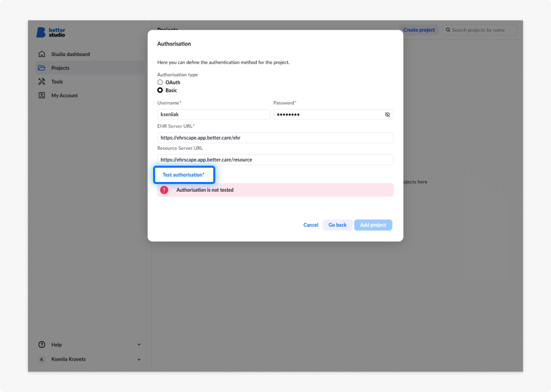Image resolution: width=551 pixels, height=392 pixels.
Task: Expand the Help section chevron
Action: (139, 345)
